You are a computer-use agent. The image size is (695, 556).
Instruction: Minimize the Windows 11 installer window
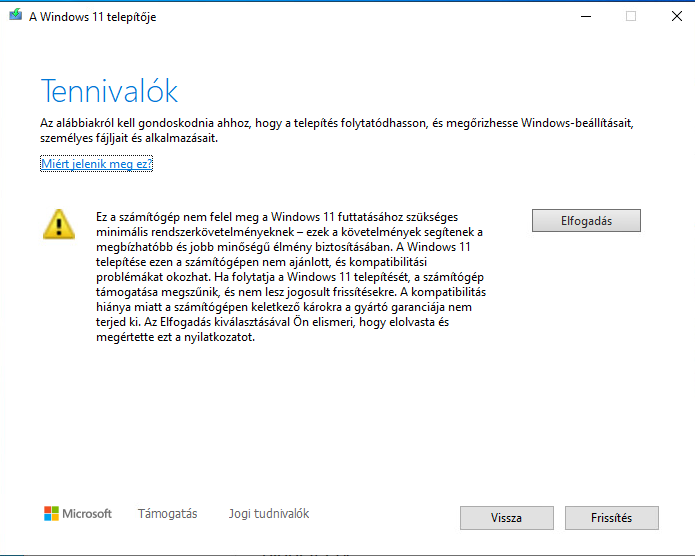[x=586, y=16]
